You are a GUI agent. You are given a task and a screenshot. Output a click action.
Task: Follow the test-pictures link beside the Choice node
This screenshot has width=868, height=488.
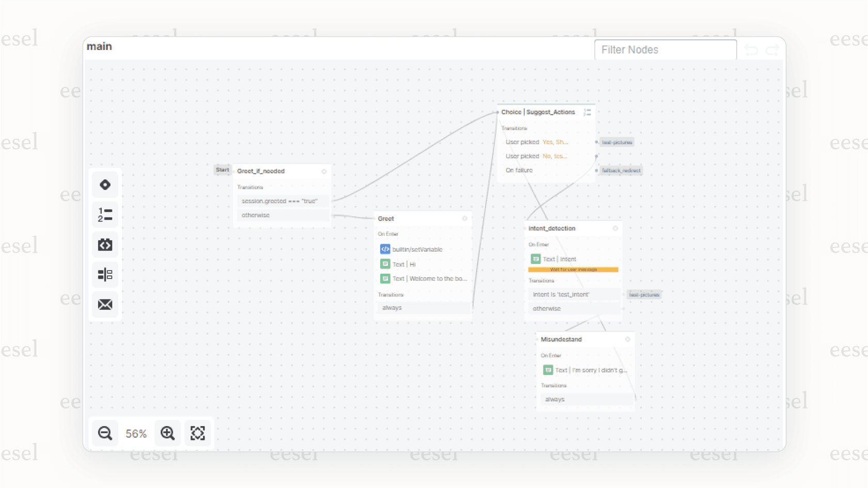[617, 143]
